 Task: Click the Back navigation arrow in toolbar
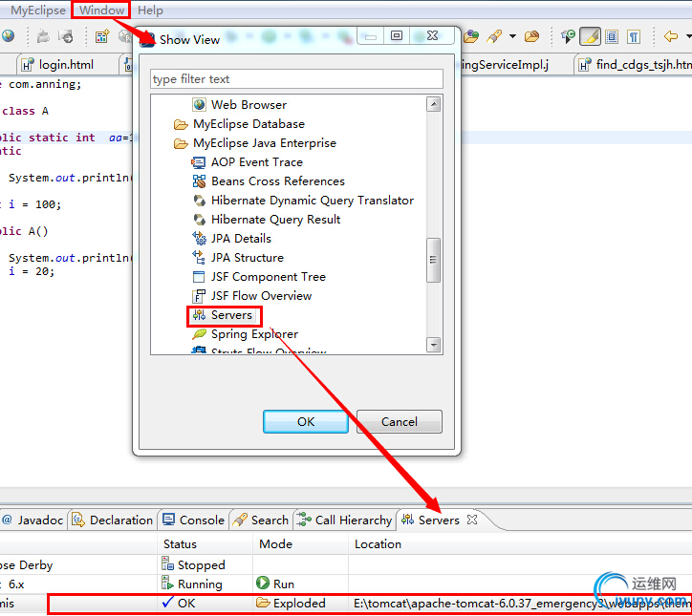671,36
